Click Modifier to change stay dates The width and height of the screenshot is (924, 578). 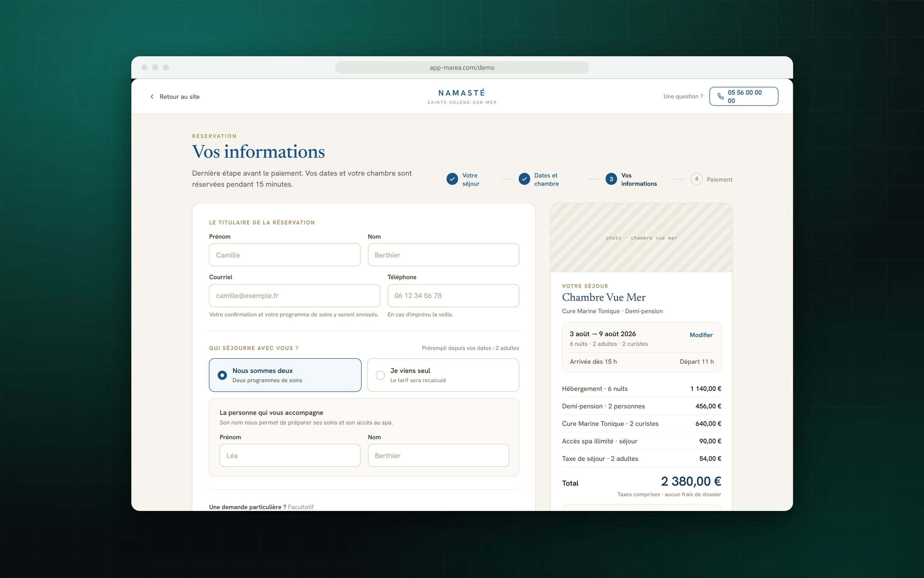701,335
